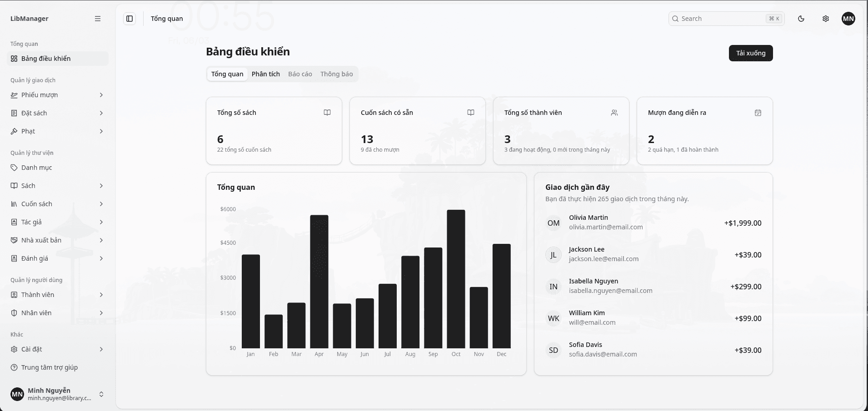Click the book icon on Tổng số sách card
Image resolution: width=868 pixels, height=411 pixels.
point(327,113)
